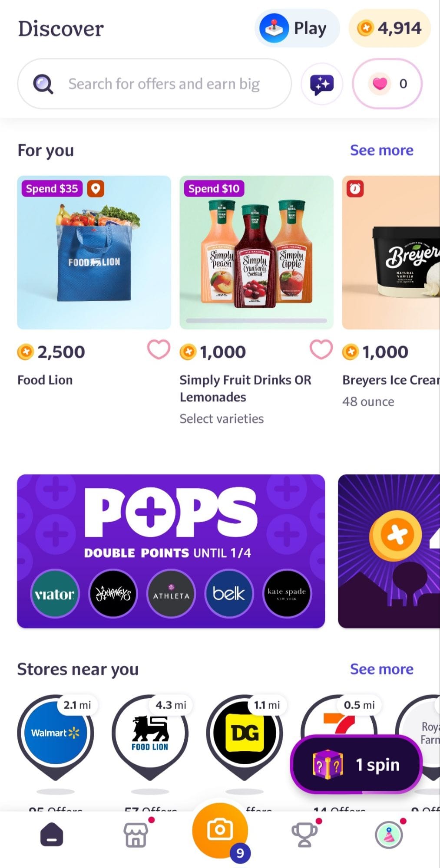Open the Breyers Ice Cream offer image
Viewport: 440px width, 868px height.
point(391,252)
